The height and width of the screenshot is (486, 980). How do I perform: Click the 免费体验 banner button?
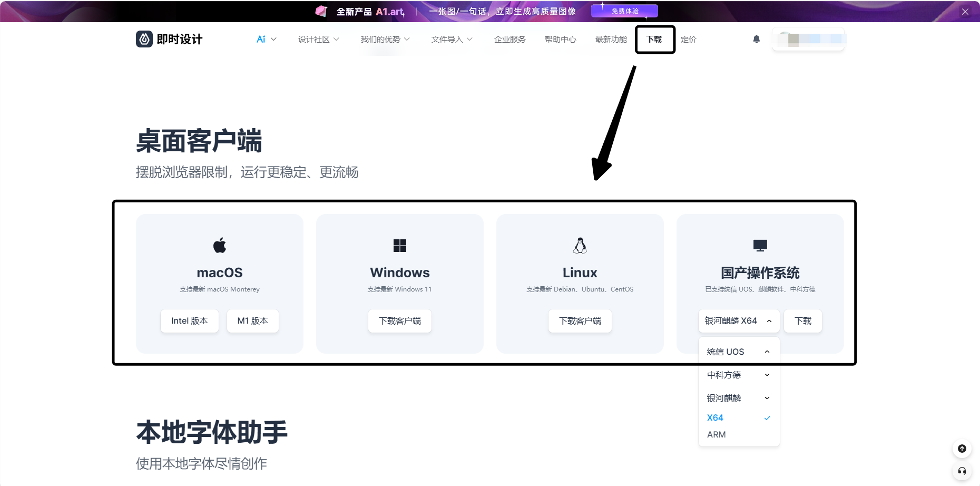pyautogui.click(x=624, y=11)
